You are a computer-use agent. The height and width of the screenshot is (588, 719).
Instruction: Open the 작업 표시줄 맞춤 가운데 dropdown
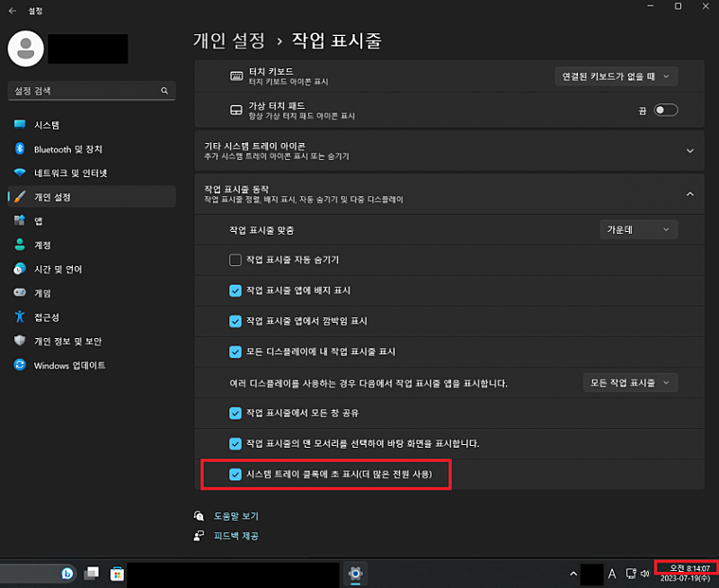[638, 229]
